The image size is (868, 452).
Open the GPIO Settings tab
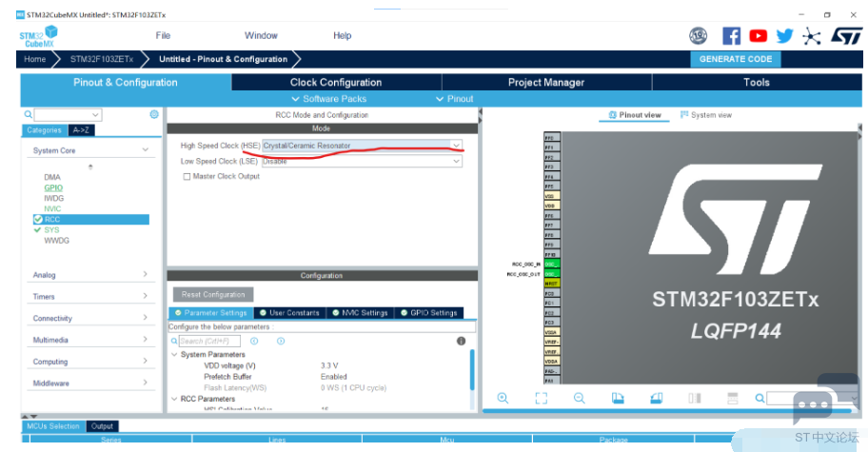429,312
